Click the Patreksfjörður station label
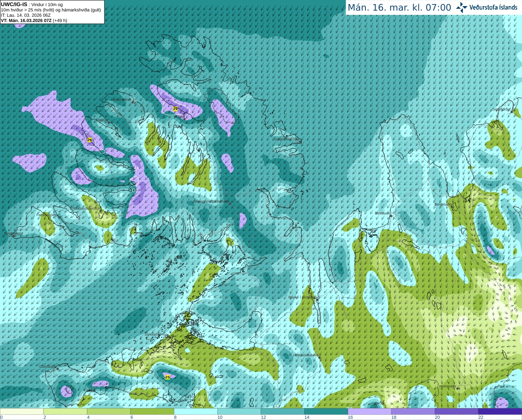Viewport: 522px width, 420px height. [47, 214]
